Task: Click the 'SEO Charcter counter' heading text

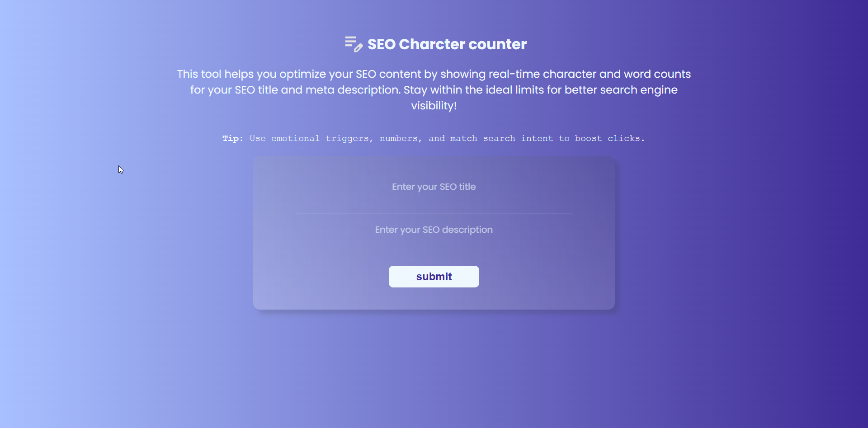Action: [447, 44]
